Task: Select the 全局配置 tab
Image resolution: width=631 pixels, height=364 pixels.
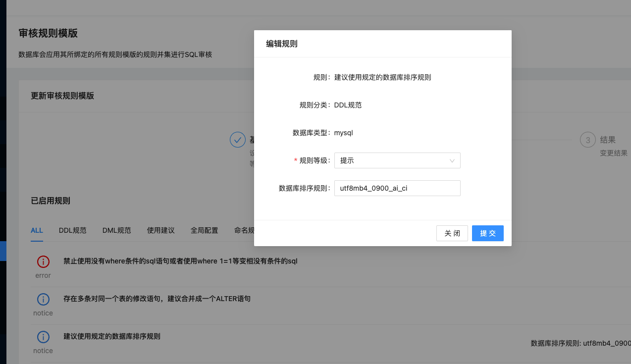Action: (x=204, y=230)
